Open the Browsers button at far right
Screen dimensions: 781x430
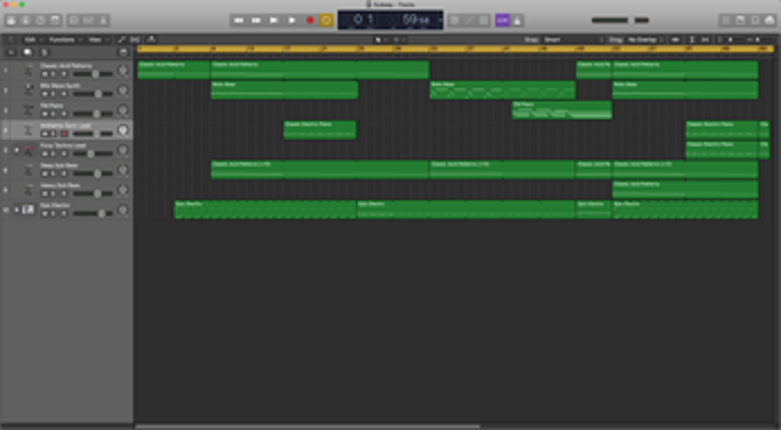coord(770,20)
